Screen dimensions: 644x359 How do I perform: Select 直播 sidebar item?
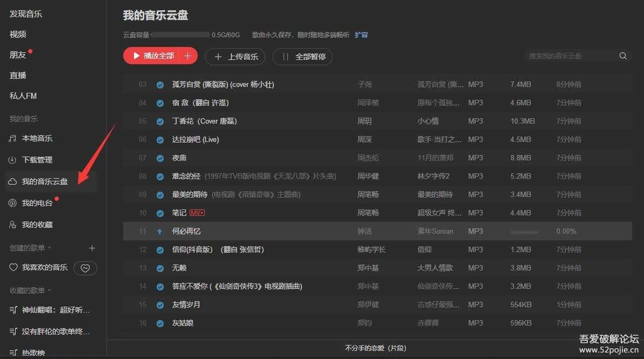click(18, 76)
